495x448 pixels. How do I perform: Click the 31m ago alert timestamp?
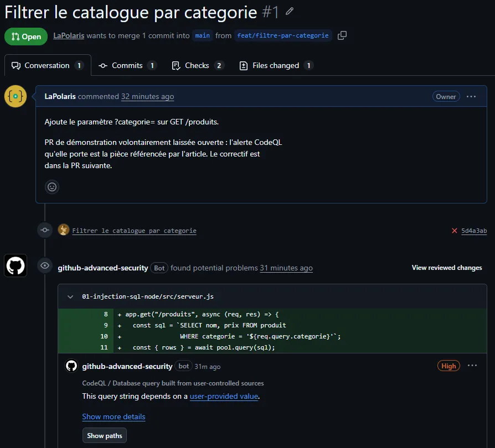[208, 367]
